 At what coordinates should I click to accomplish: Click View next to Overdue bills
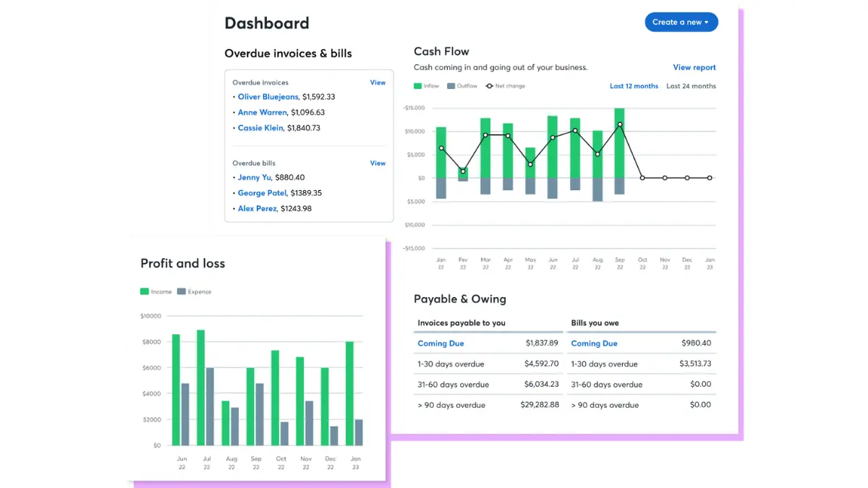(x=378, y=163)
